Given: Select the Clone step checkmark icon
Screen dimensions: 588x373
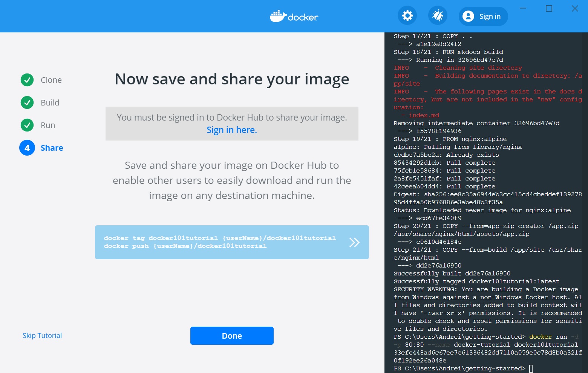Looking at the screenshot, I should (27, 80).
